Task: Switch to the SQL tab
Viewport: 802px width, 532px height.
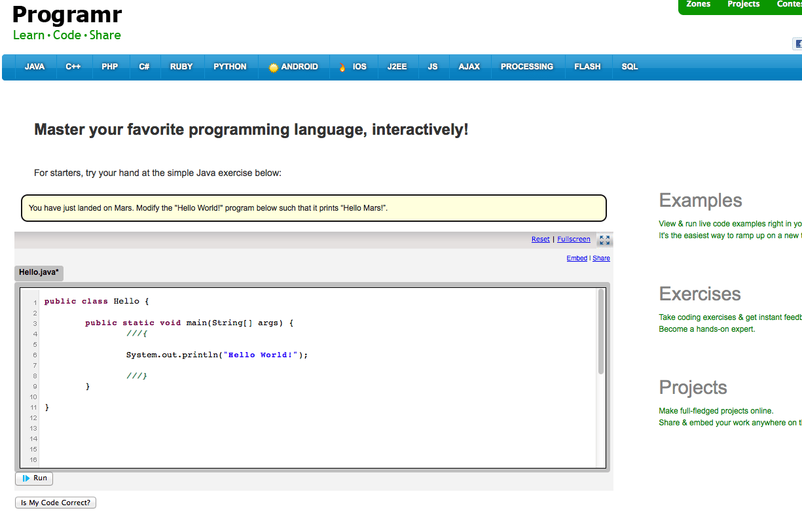Action: (x=629, y=66)
